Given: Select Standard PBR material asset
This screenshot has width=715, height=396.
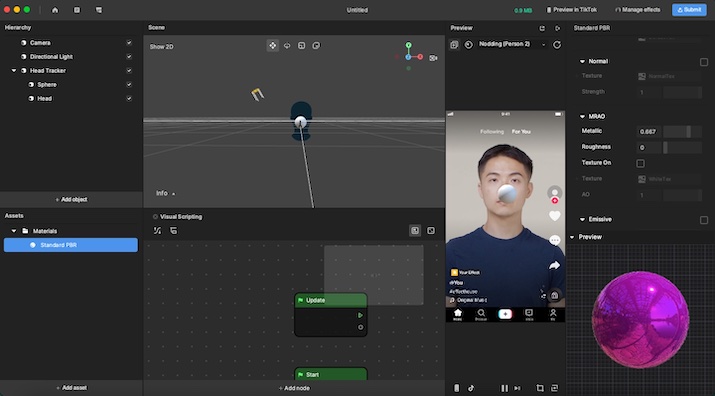Looking at the screenshot, I should click(x=71, y=245).
